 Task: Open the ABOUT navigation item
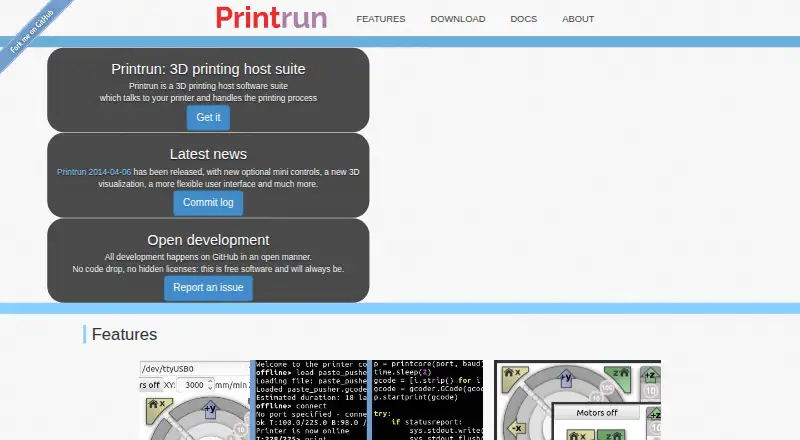(x=578, y=19)
